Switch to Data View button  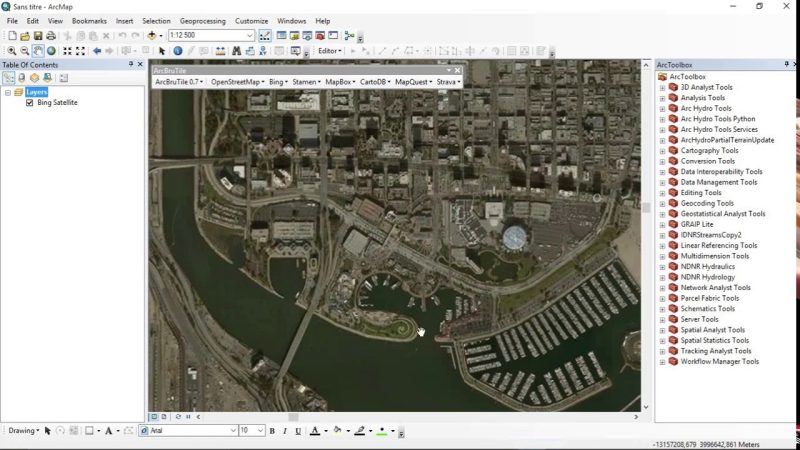154,417
